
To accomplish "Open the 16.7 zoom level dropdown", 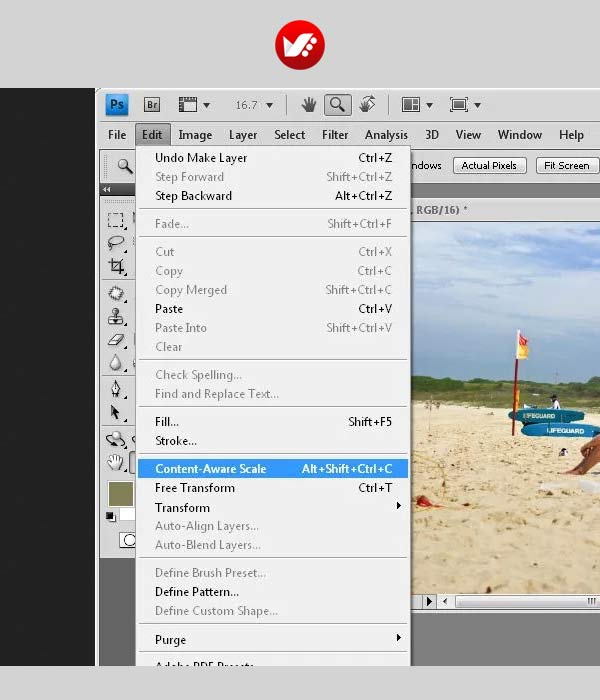I will point(269,105).
